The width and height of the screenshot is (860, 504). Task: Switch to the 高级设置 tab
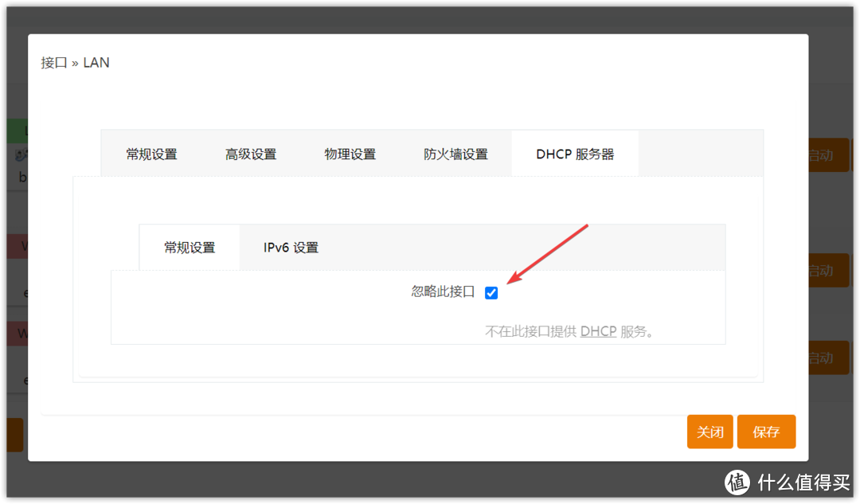click(251, 154)
